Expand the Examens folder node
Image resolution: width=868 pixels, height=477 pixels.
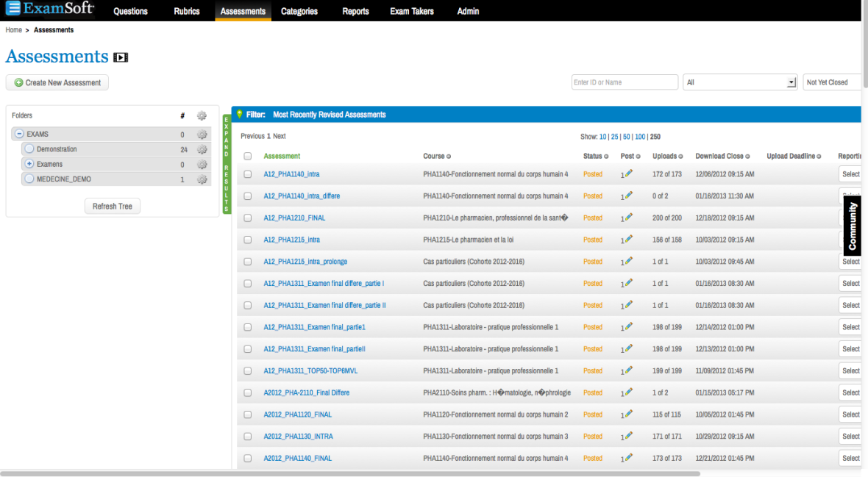point(29,164)
